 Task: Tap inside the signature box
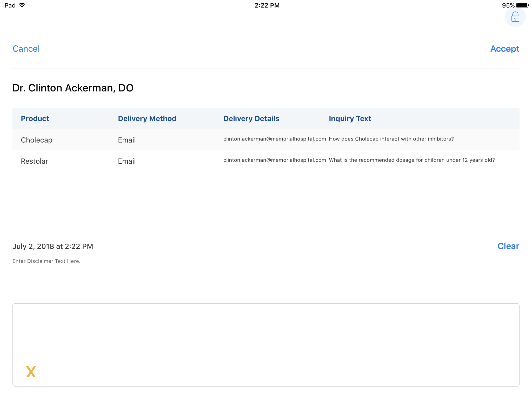point(266,338)
